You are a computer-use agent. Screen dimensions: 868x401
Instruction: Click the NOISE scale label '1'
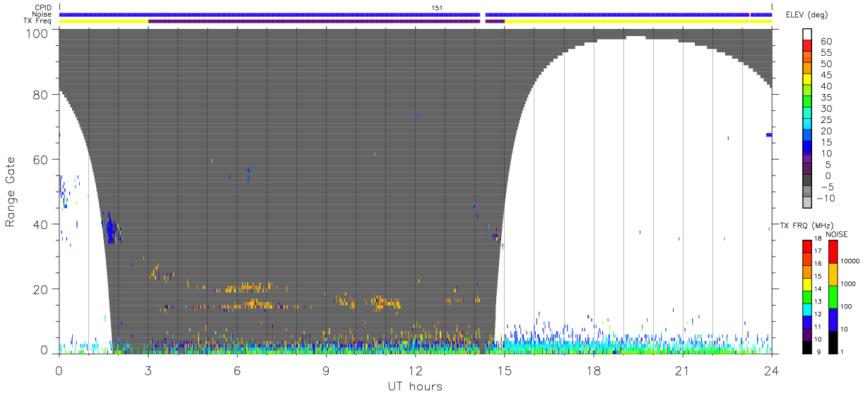[x=843, y=351]
